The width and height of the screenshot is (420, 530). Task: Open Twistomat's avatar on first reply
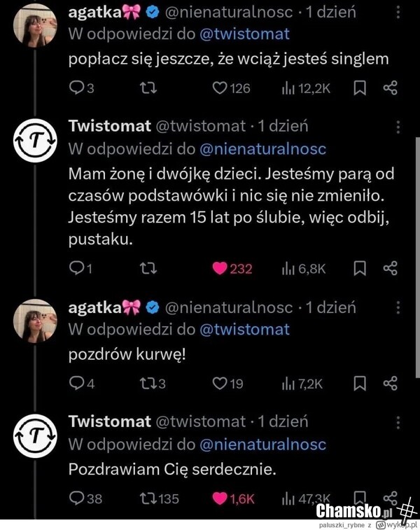34,142
